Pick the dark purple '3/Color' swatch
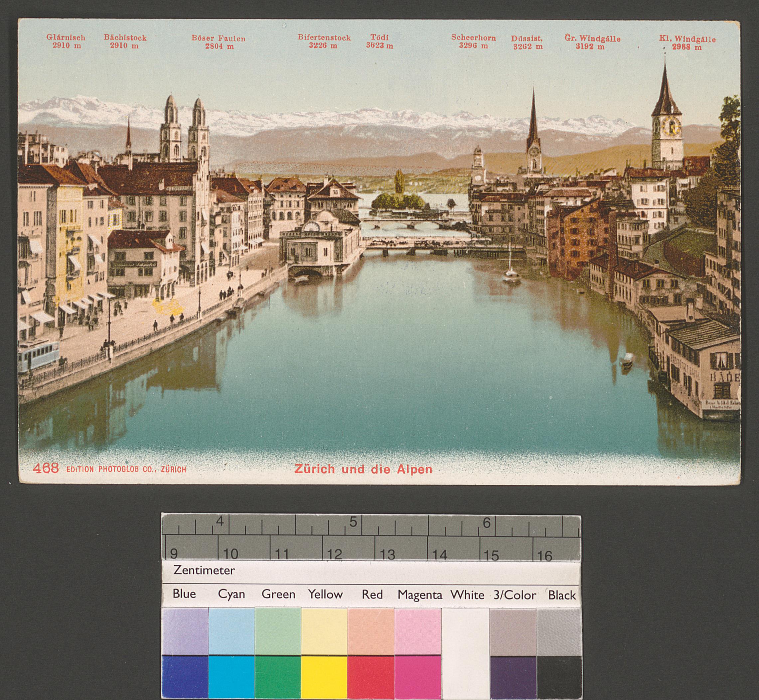Viewport: 759px width, 700px height. pos(513,677)
